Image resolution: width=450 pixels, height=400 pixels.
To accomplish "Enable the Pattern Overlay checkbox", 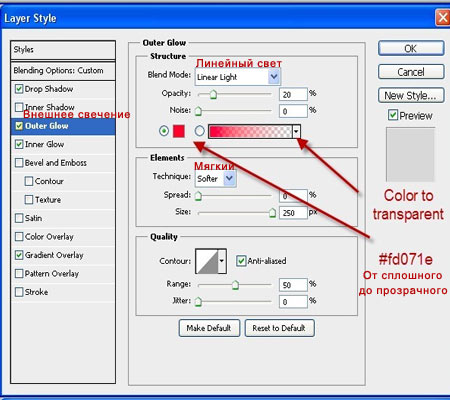I will click(x=19, y=274).
